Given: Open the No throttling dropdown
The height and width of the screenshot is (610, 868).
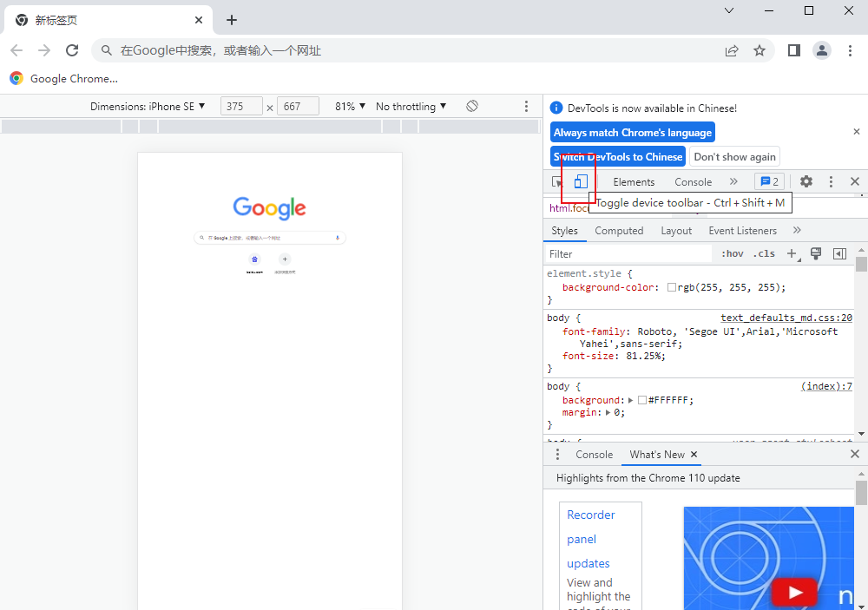Looking at the screenshot, I should pos(411,106).
